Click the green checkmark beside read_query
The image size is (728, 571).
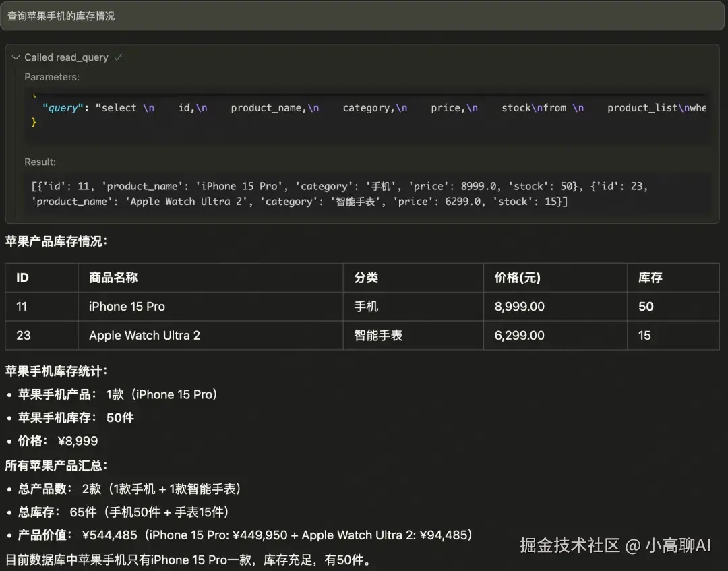[119, 57]
